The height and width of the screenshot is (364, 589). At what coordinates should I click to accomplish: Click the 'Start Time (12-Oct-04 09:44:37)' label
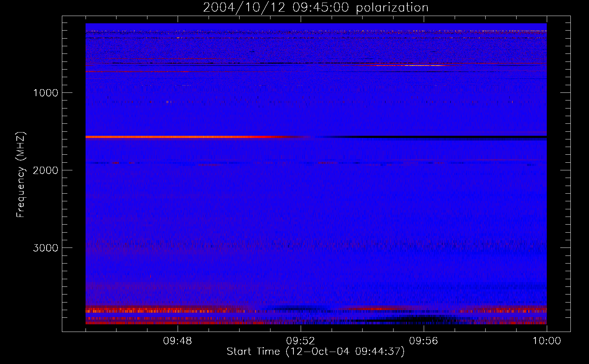coord(316,352)
